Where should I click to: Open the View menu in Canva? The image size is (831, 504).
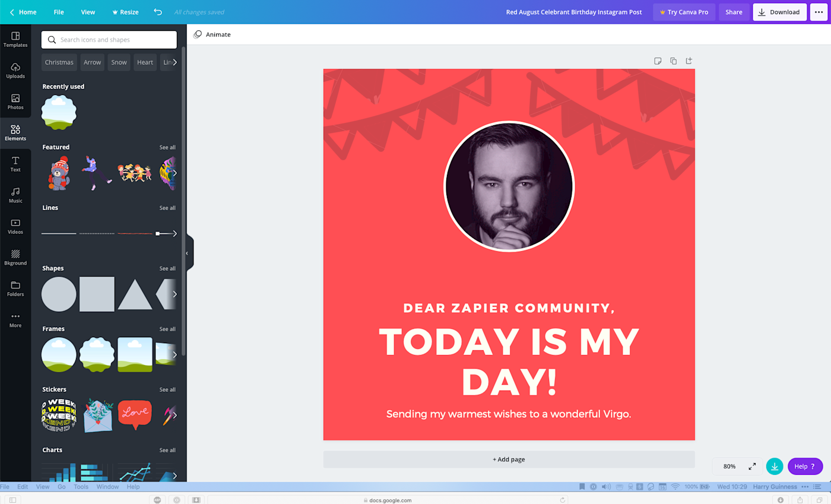88,12
